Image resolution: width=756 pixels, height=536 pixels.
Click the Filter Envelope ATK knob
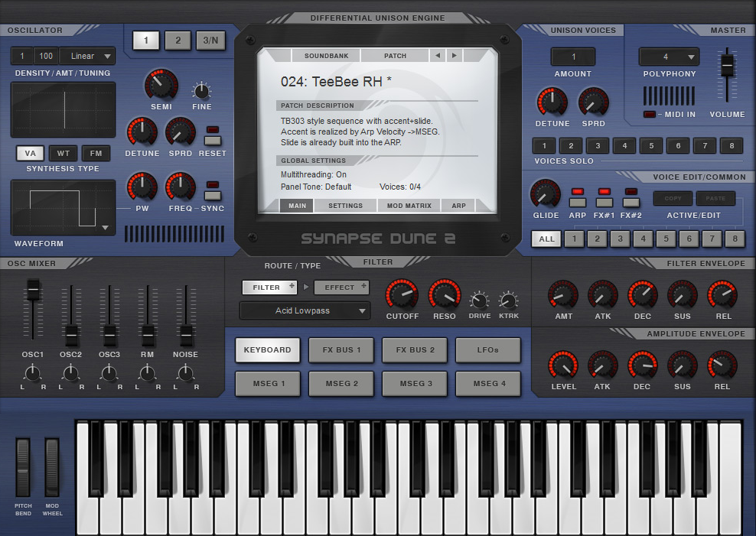603,294
